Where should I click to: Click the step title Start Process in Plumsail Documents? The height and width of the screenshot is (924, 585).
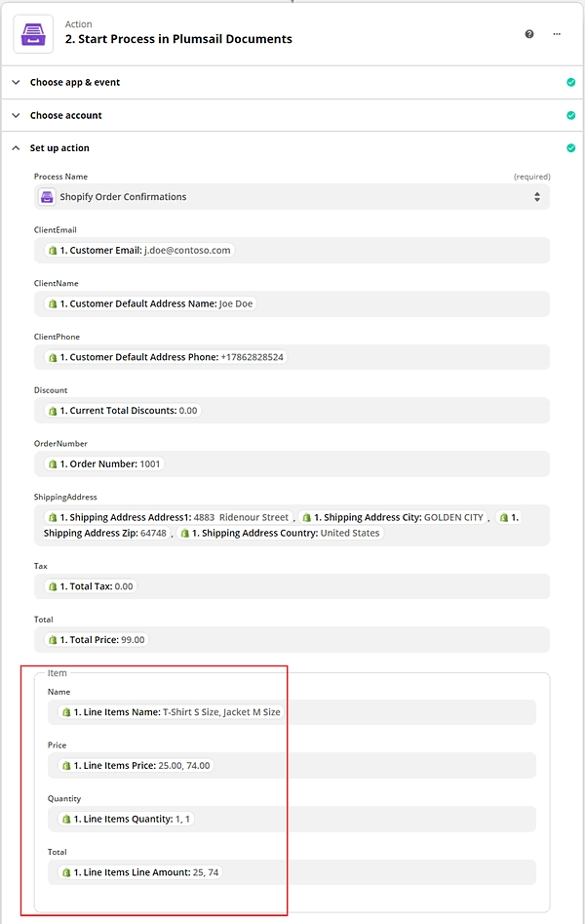point(178,39)
